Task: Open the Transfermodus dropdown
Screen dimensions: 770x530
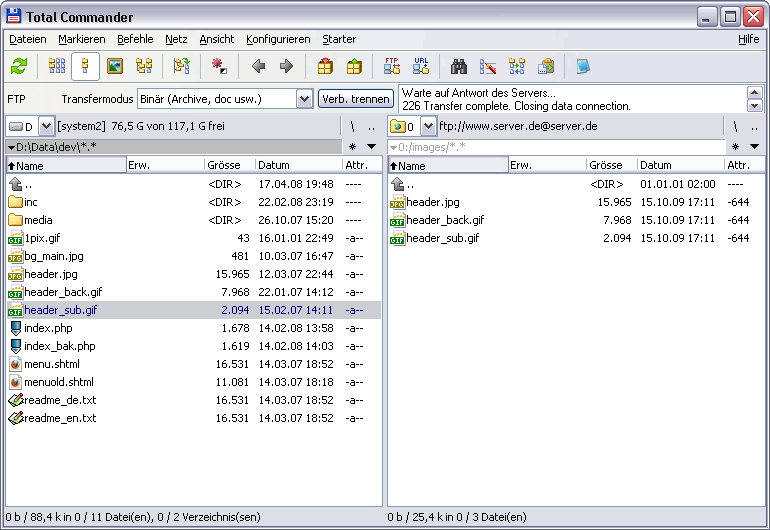Action: pyautogui.click(x=305, y=99)
